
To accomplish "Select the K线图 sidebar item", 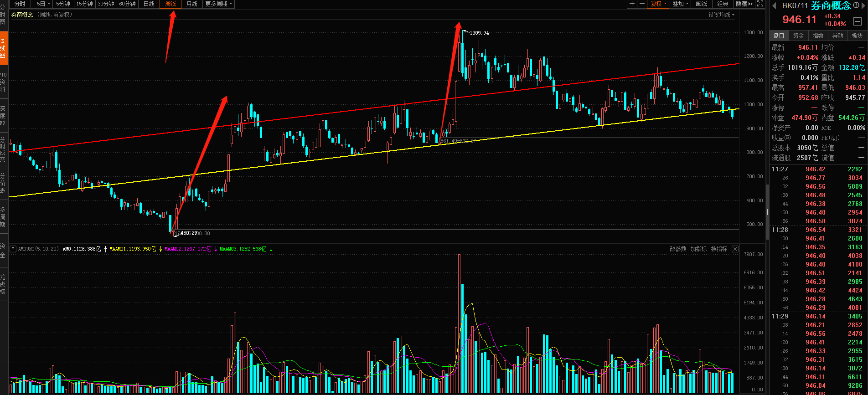I will 3,48.
